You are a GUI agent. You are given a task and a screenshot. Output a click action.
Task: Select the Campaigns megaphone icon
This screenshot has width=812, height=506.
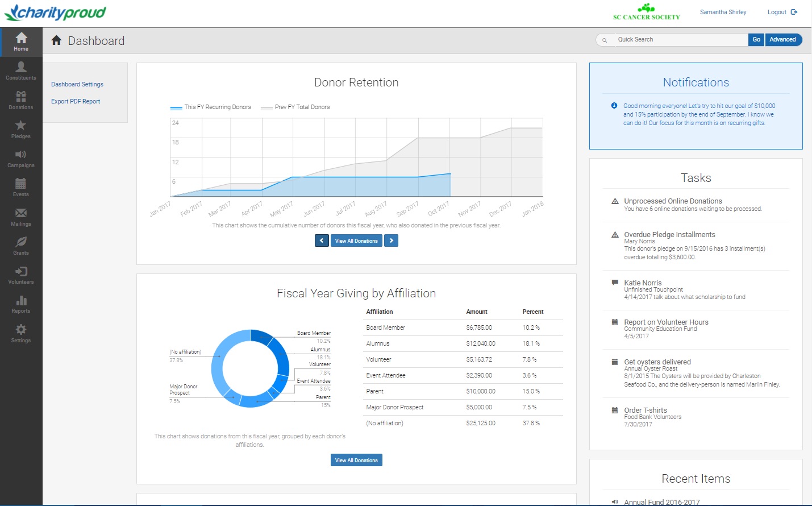coord(21,158)
